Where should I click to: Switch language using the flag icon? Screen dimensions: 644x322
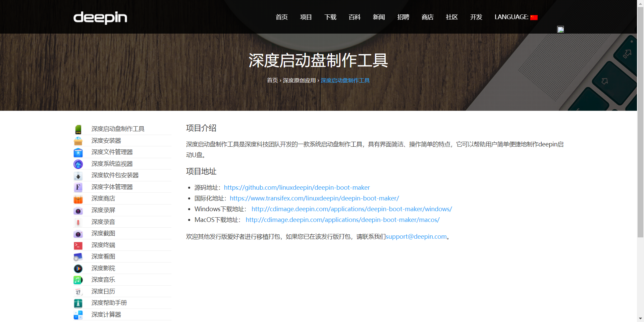tap(534, 17)
